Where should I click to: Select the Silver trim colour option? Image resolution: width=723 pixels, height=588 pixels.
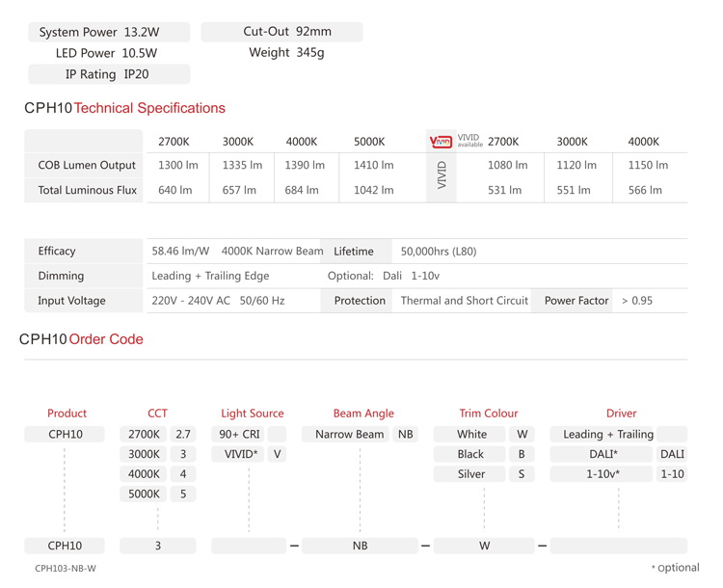click(471, 474)
